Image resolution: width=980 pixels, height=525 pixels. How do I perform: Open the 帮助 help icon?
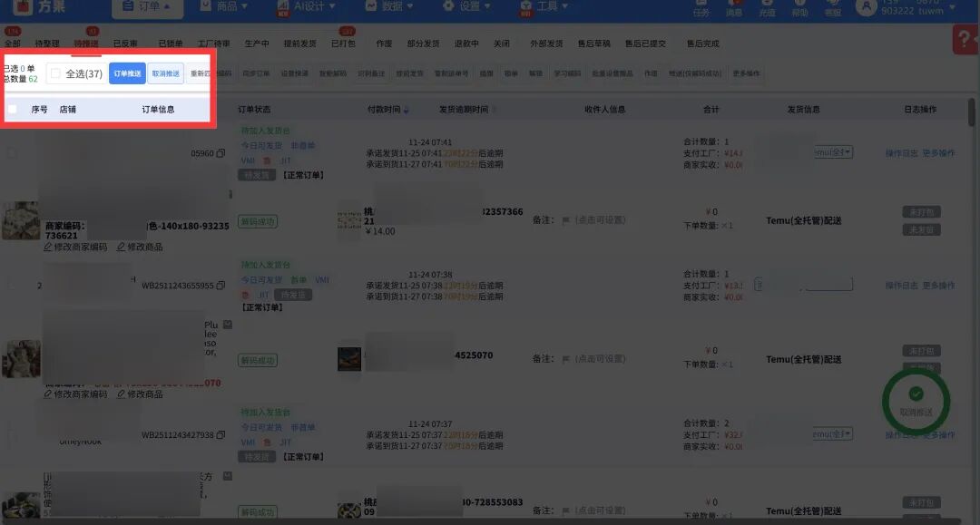click(x=800, y=7)
